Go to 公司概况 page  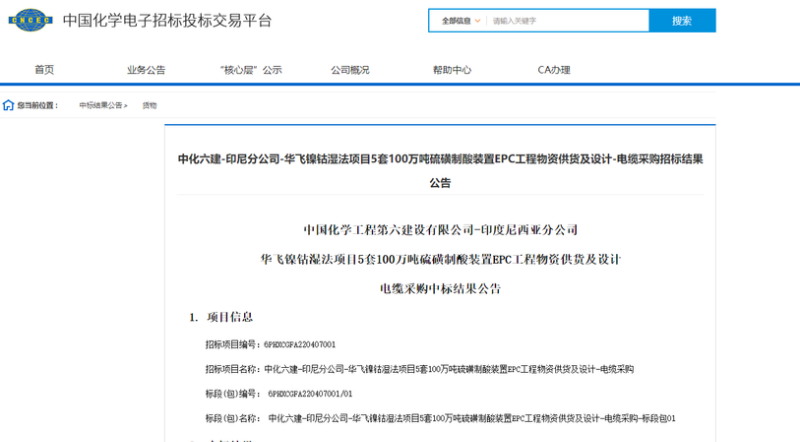tap(350, 70)
